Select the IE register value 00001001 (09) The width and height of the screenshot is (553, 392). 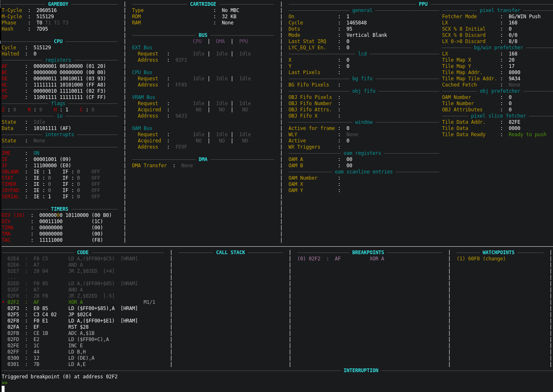[x=52, y=159]
